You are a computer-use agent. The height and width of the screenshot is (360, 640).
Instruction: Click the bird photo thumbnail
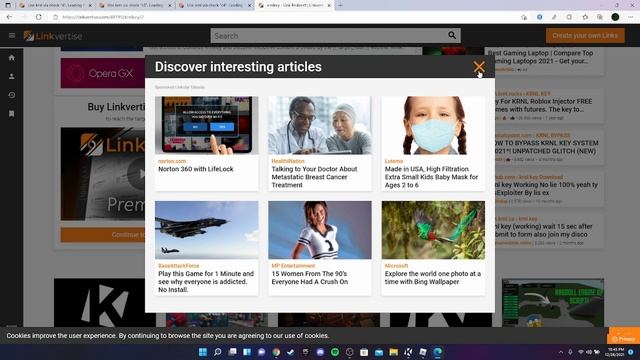[x=433, y=230]
